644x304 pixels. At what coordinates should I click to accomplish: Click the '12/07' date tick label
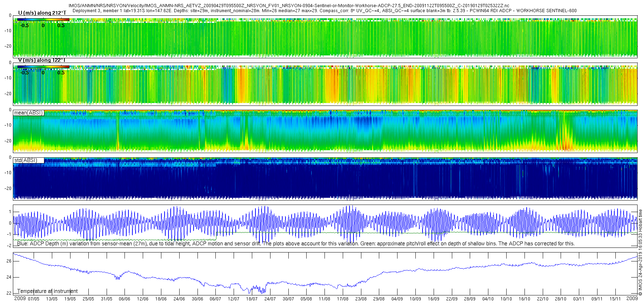tap(234, 299)
